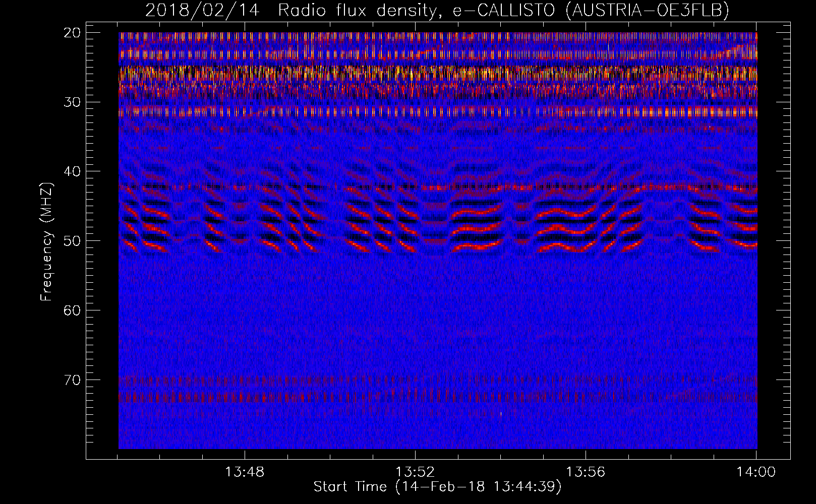Click the 13:52 time tick label
Screen dimensions: 816x504
[x=415, y=472]
